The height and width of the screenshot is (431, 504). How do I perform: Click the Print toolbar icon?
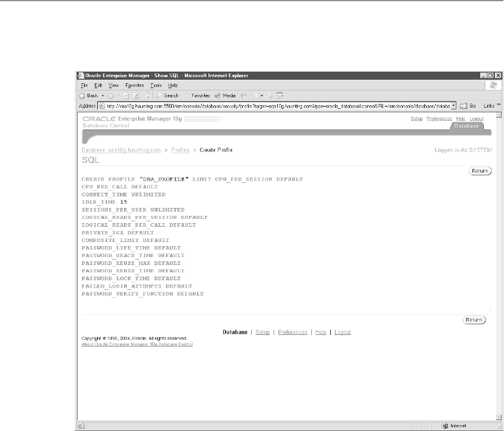(x=270, y=96)
